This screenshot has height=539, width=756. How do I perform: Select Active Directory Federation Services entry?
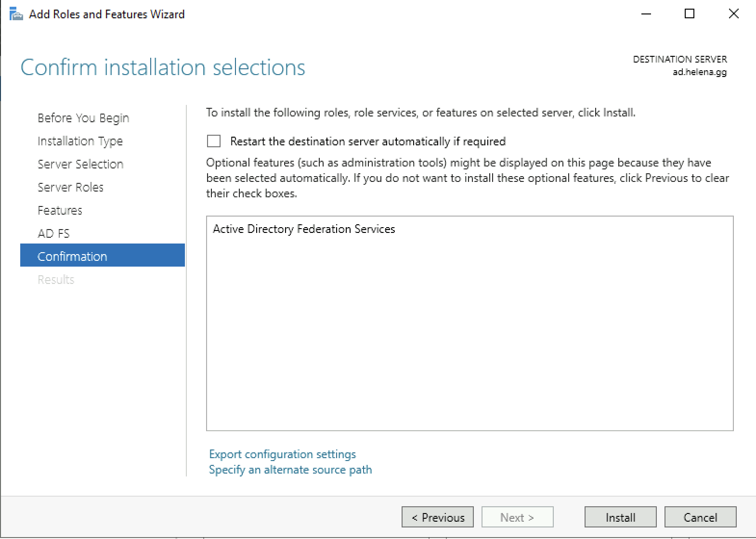click(x=304, y=229)
